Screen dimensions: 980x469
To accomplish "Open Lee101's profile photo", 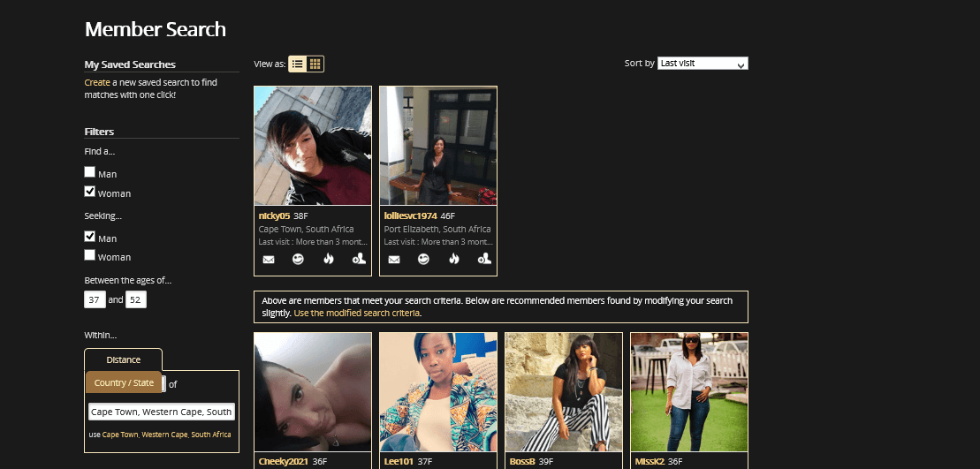I will pos(438,392).
